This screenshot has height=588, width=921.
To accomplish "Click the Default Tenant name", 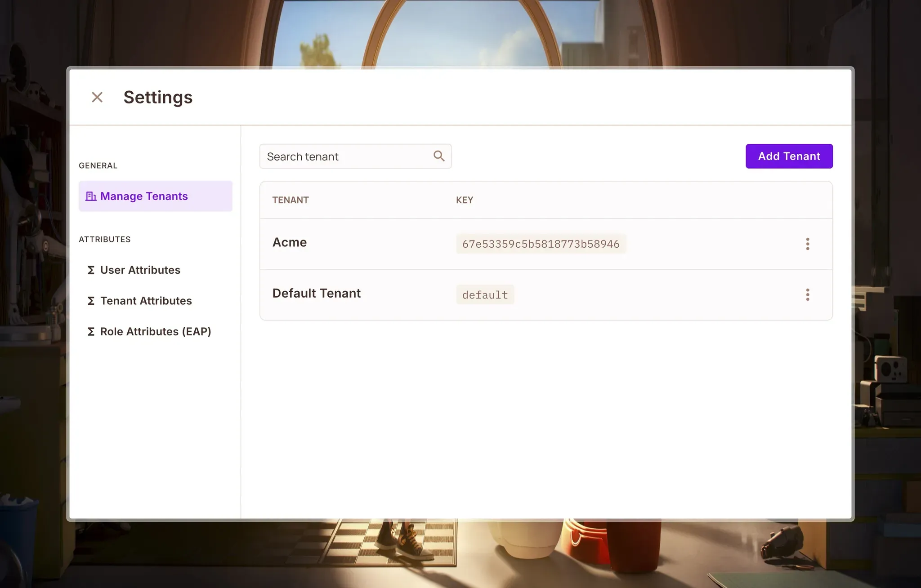I will [317, 293].
